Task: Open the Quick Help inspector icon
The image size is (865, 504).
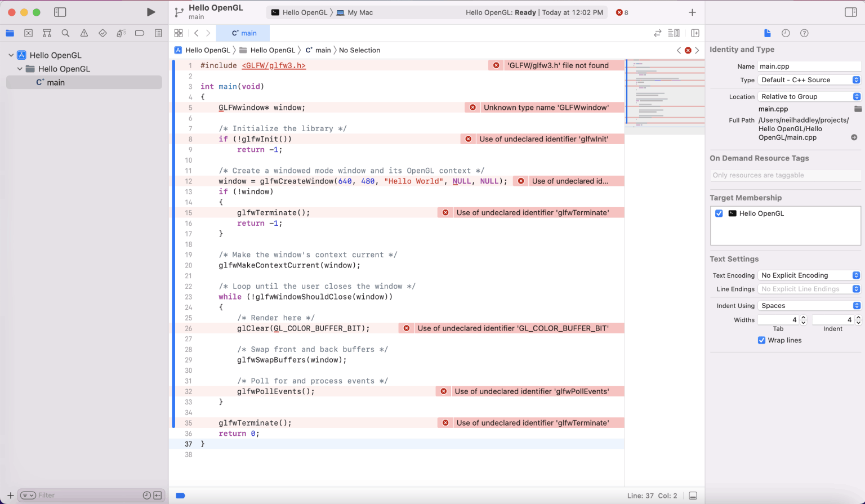Action: 804,33
